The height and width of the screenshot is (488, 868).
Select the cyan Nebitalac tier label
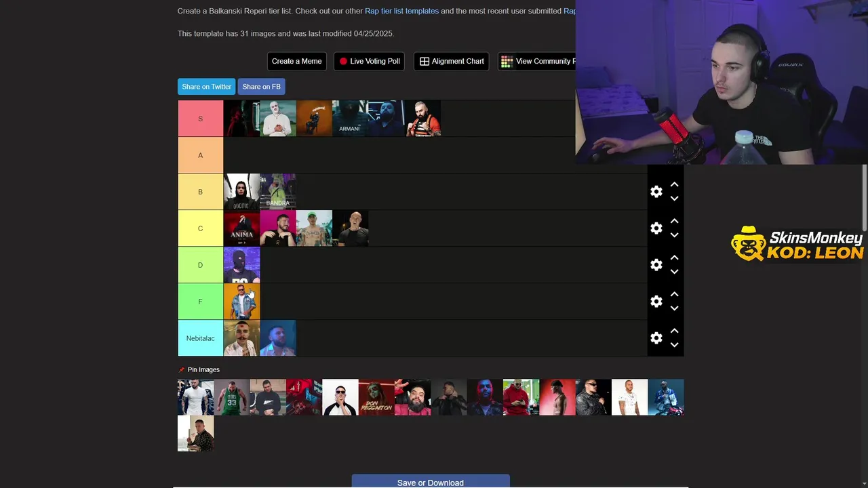[x=201, y=338]
